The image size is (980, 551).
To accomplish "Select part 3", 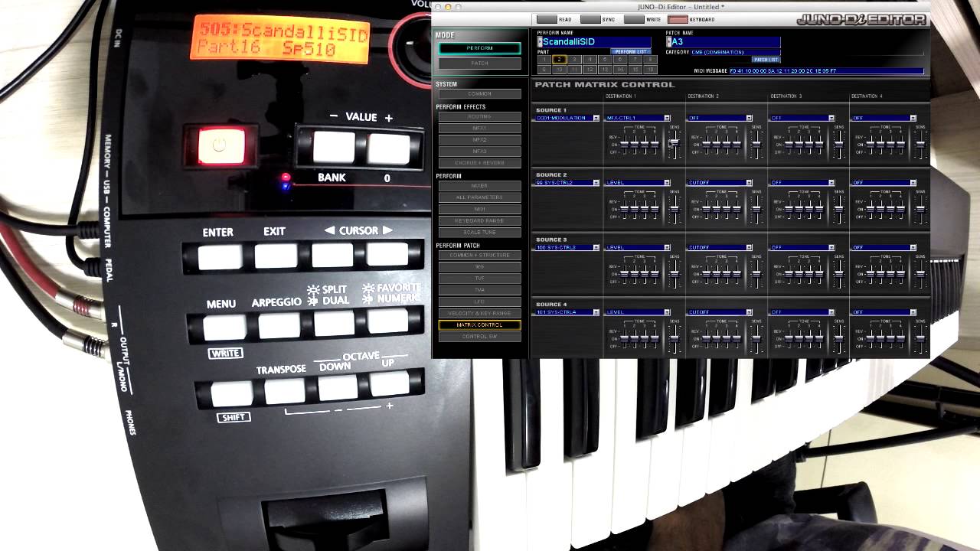I will pos(574,60).
